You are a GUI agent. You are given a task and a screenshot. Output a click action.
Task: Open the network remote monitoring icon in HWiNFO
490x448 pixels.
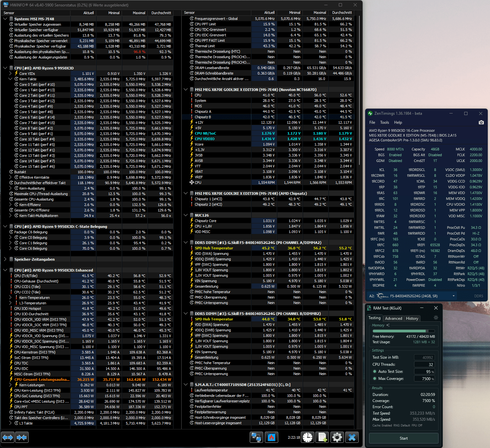click(256, 437)
